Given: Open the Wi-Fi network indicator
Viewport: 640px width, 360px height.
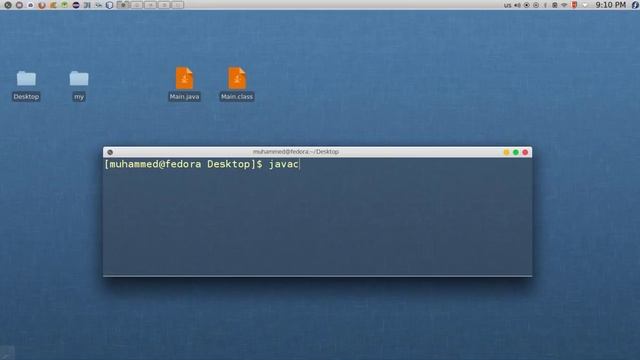Looking at the screenshot, I should point(564,5).
